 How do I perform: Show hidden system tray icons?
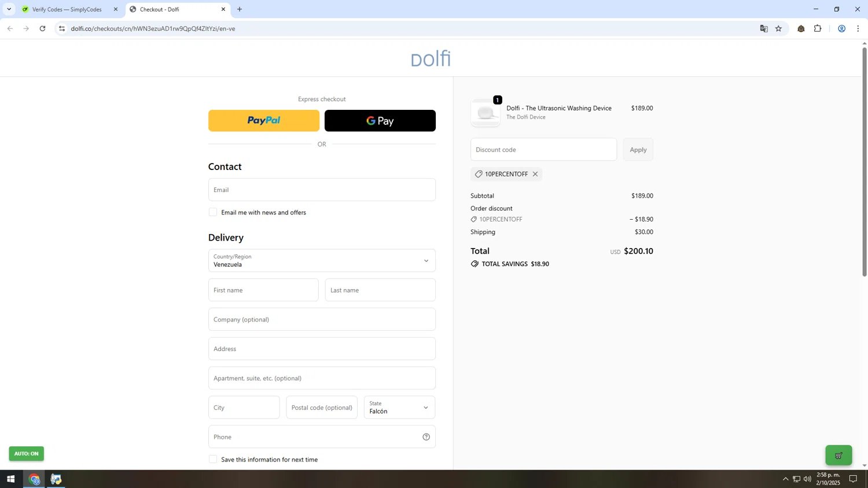785,479
